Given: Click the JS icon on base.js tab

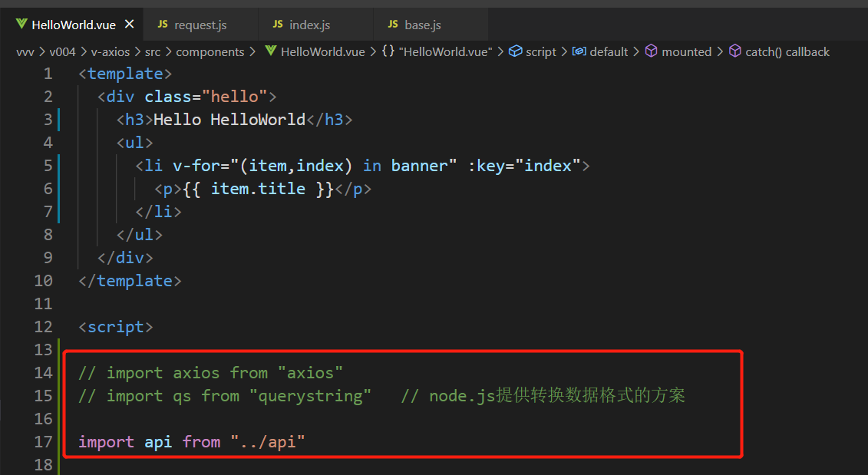Looking at the screenshot, I should (x=393, y=25).
